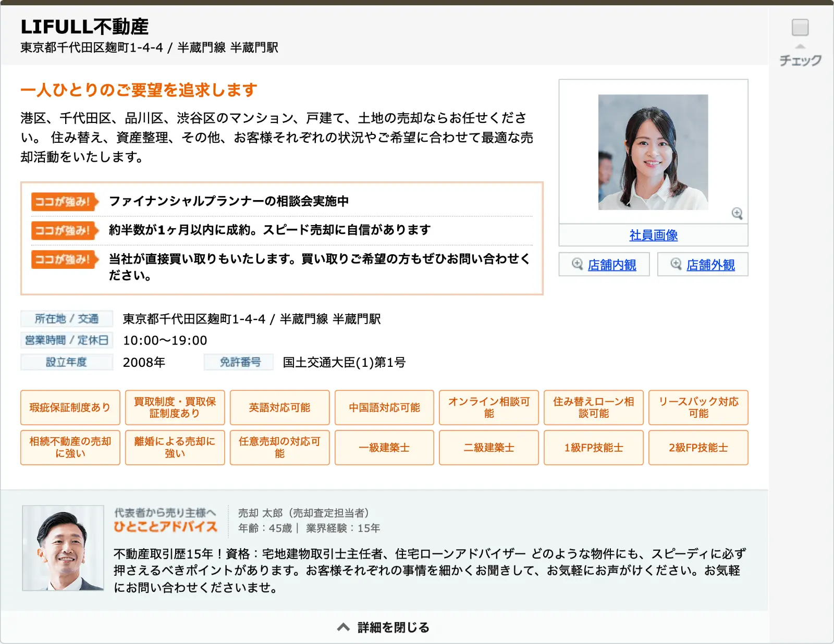Click the LIFULL不動産 company title

84,26
